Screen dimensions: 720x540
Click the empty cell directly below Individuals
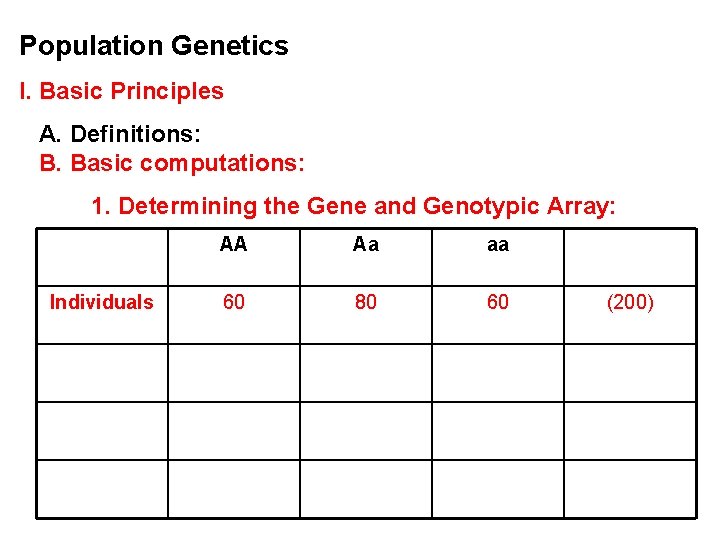102,373
